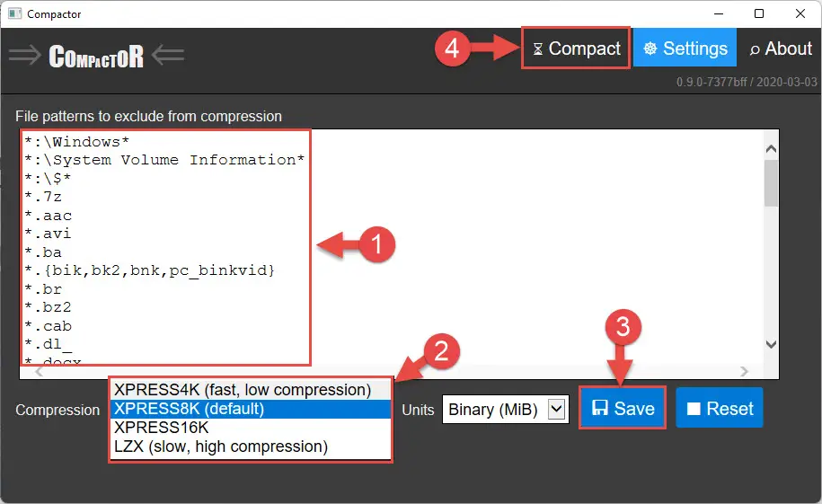Click the square icon on Reset
Viewport: 822px width, 504px height.
(x=694, y=409)
